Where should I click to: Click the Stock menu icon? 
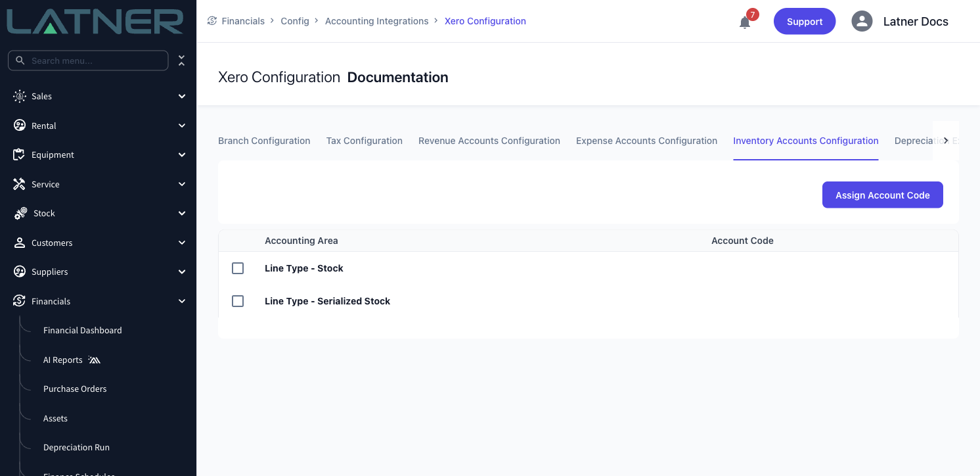[21, 213]
